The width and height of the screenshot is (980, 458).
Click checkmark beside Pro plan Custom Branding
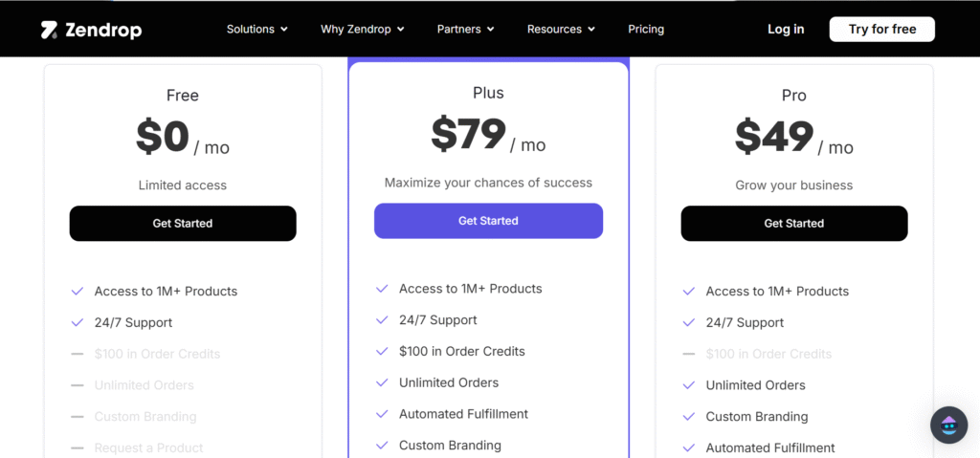(689, 417)
